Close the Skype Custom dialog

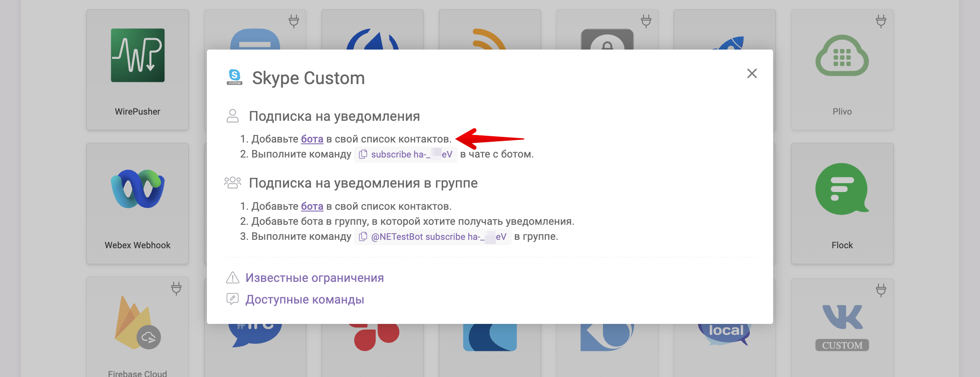(x=752, y=73)
